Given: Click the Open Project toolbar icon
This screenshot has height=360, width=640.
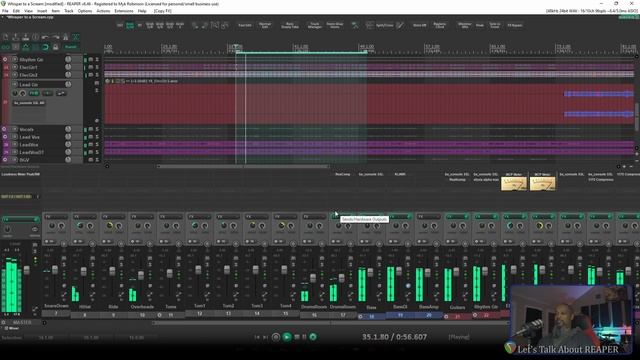Looking at the screenshot, I should 16,37.
